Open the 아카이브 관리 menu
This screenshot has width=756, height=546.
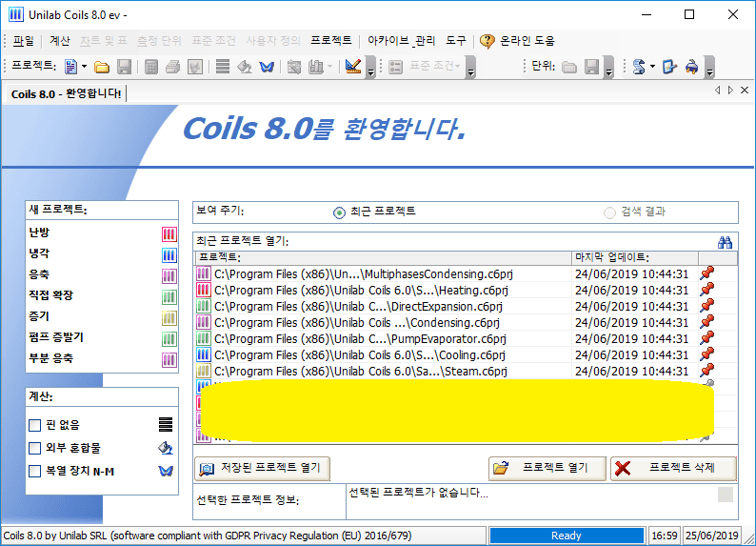click(401, 41)
